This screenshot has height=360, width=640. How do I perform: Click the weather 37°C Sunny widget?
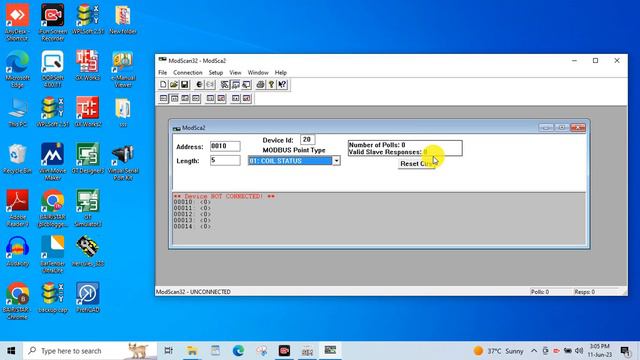(498, 351)
